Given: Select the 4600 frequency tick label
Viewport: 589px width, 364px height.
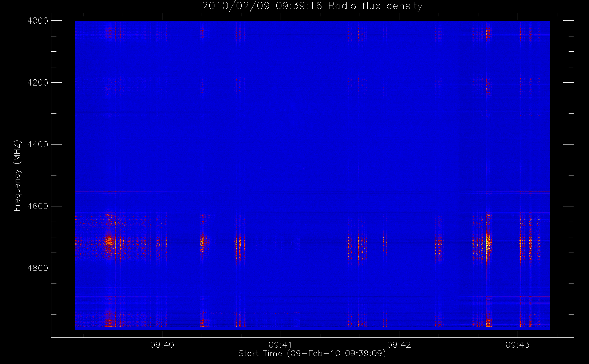Looking at the screenshot, I should (x=38, y=206).
